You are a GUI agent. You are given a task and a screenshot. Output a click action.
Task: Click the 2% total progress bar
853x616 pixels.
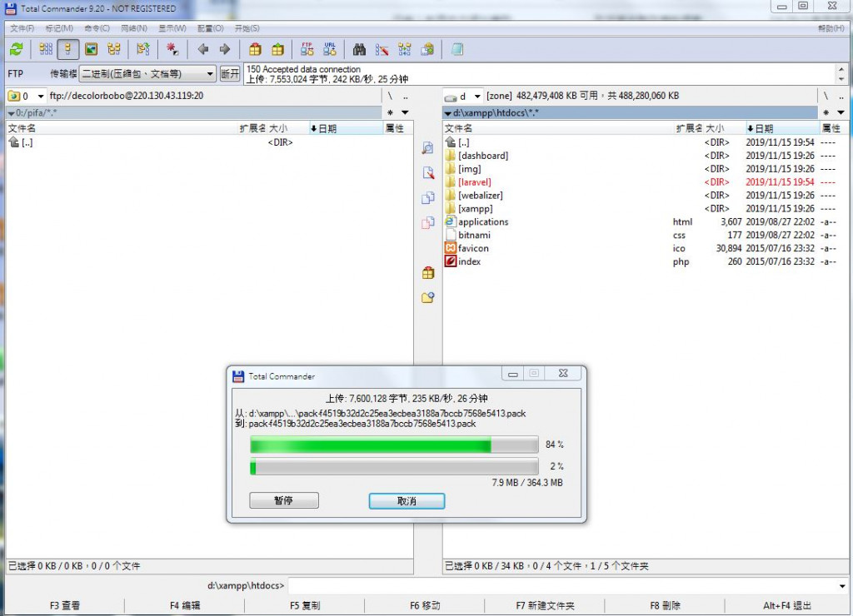tap(394, 466)
